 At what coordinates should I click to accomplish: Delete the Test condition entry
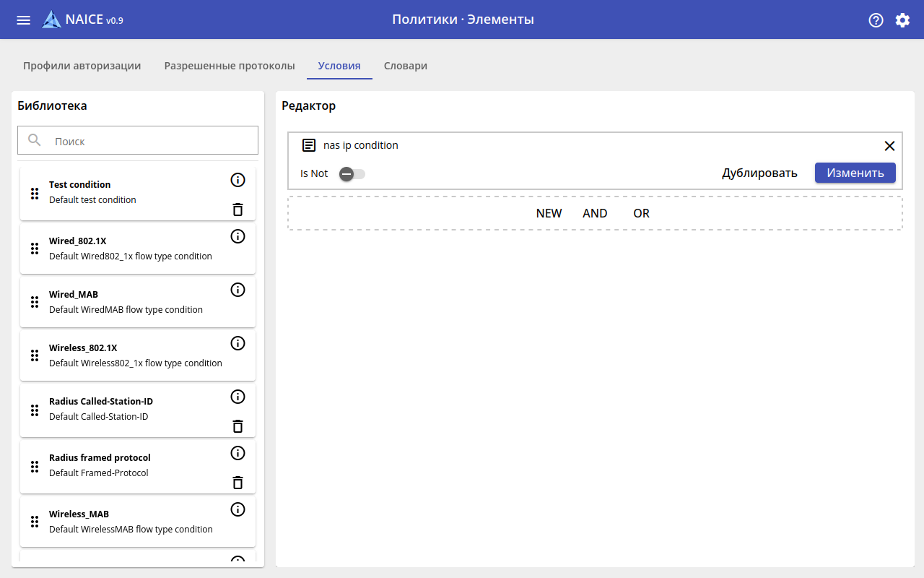(x=237, y=210)
